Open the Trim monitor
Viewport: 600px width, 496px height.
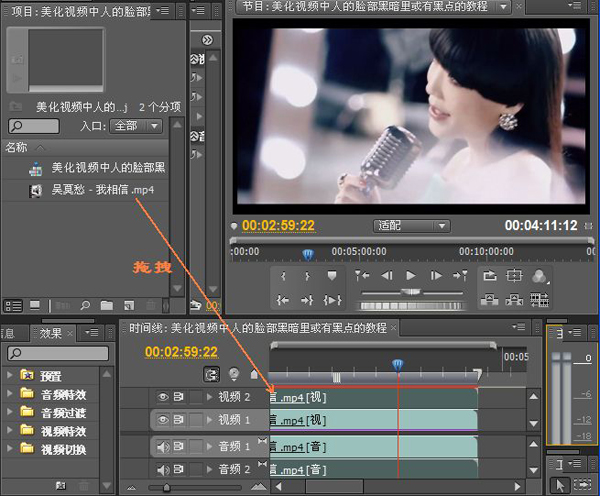[539, 300]
